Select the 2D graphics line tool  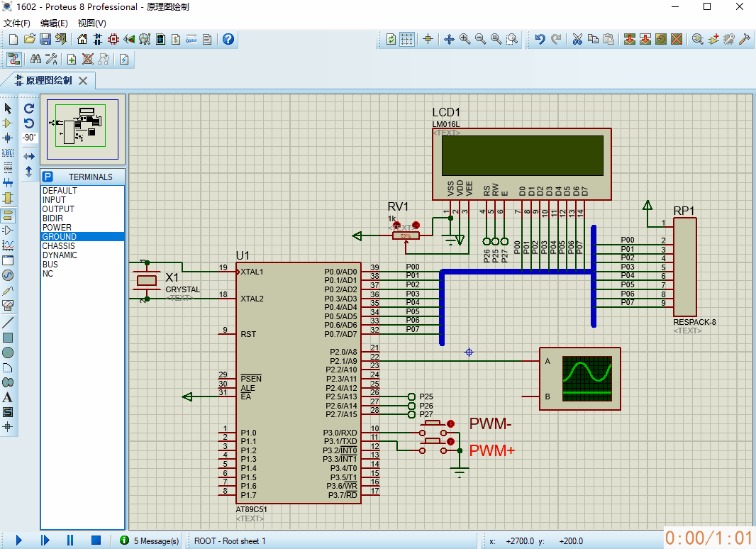coord(8,322)
